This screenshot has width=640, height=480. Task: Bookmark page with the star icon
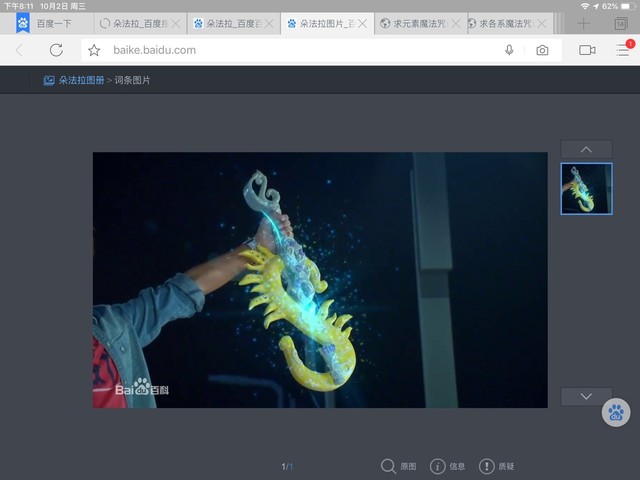(94, 50)
